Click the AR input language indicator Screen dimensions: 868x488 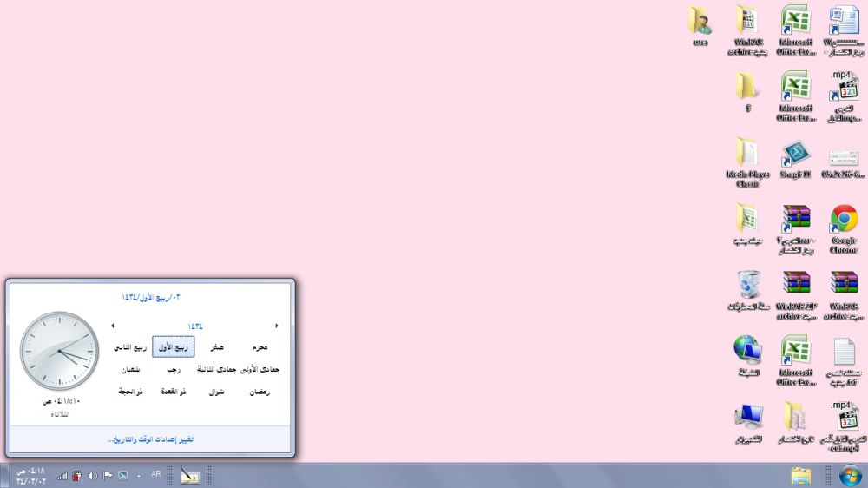[156, 475]
